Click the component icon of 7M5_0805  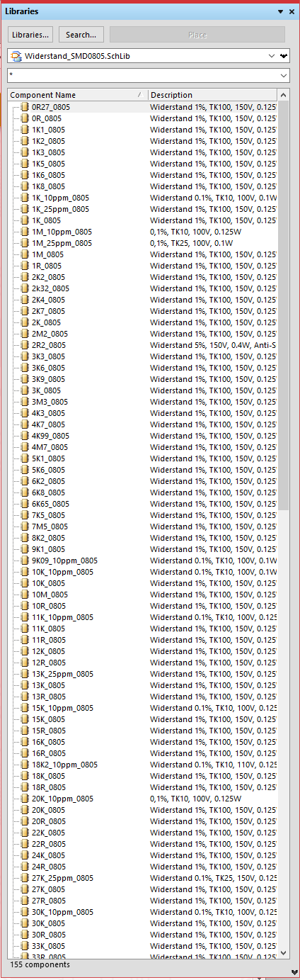[x=25, y=526]
